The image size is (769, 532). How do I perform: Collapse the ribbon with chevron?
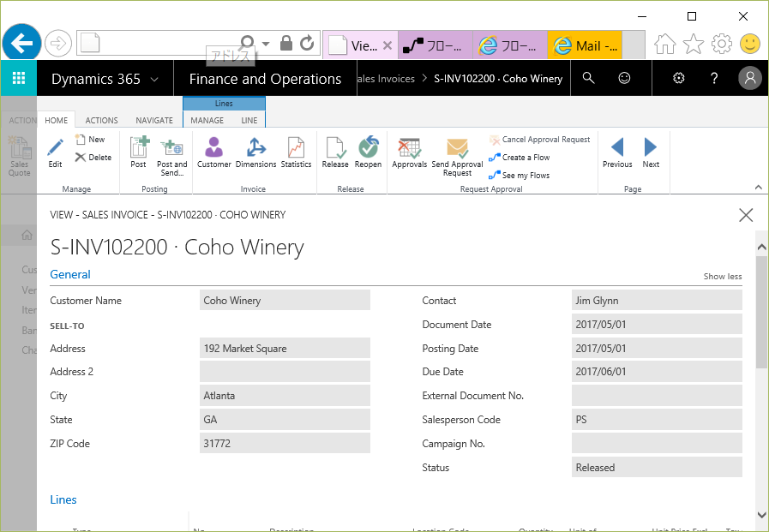[x=758, y=187]
